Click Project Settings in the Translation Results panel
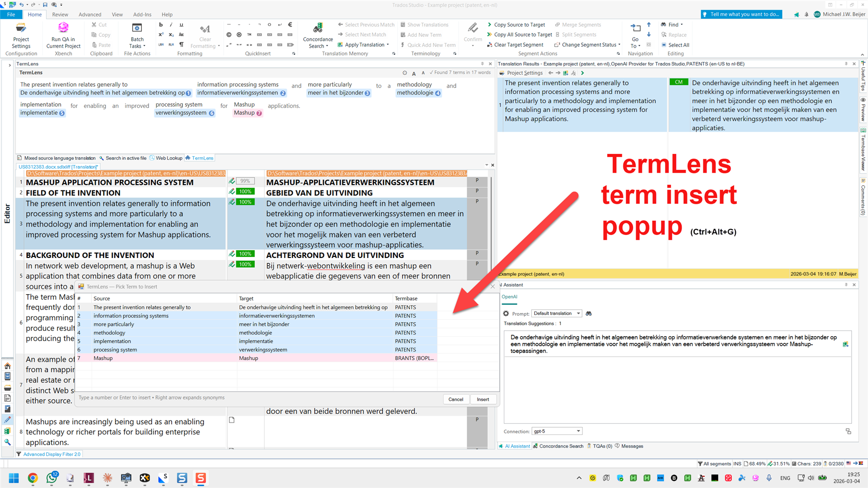868x488 pixels. point(524,73)
